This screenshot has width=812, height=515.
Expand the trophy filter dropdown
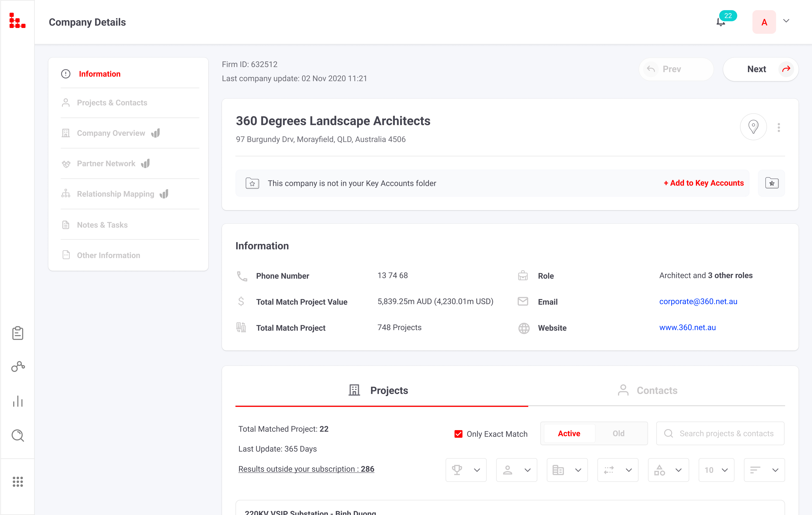[x=466, y=470]
